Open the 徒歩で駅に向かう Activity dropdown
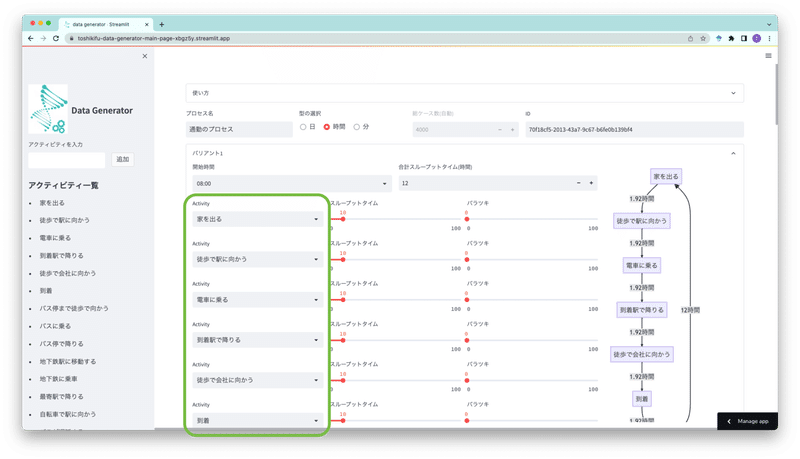 coord(258,260)
